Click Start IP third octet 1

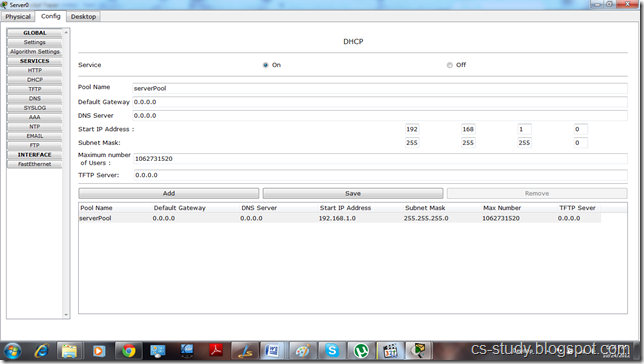524,129
